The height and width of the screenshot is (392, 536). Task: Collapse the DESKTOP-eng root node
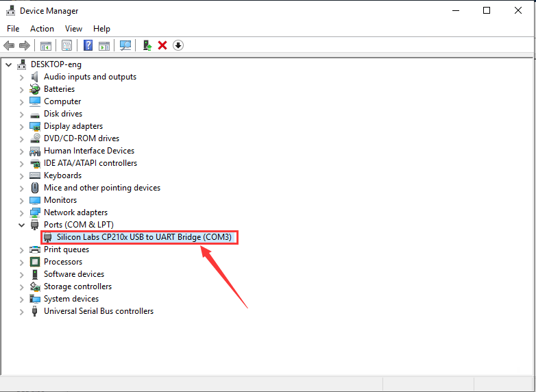pyautogui.click(x=8, y=64)
